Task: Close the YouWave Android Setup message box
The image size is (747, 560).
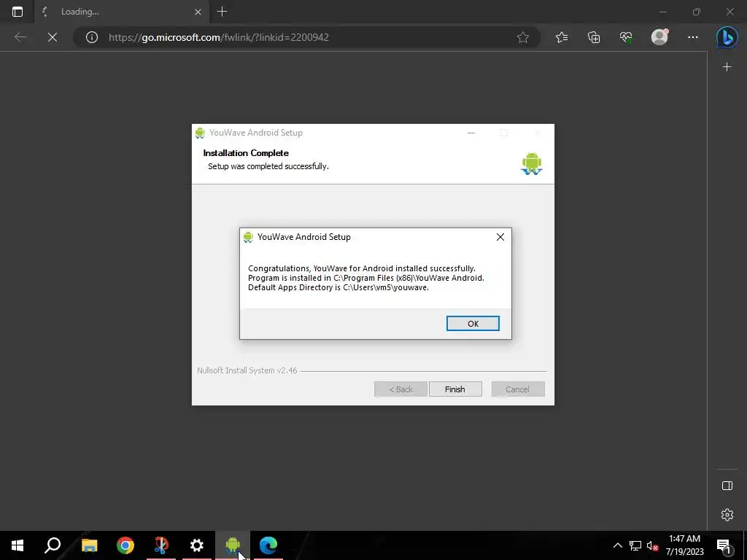Action: point(500,237)
